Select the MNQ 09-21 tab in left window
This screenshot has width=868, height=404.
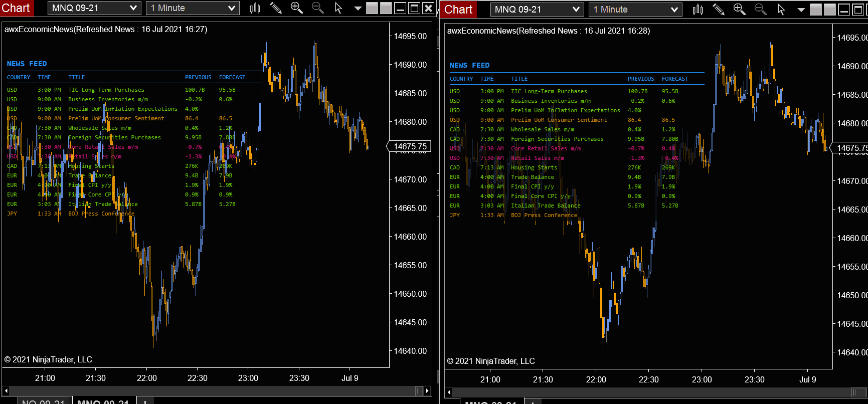pos(103,401)
